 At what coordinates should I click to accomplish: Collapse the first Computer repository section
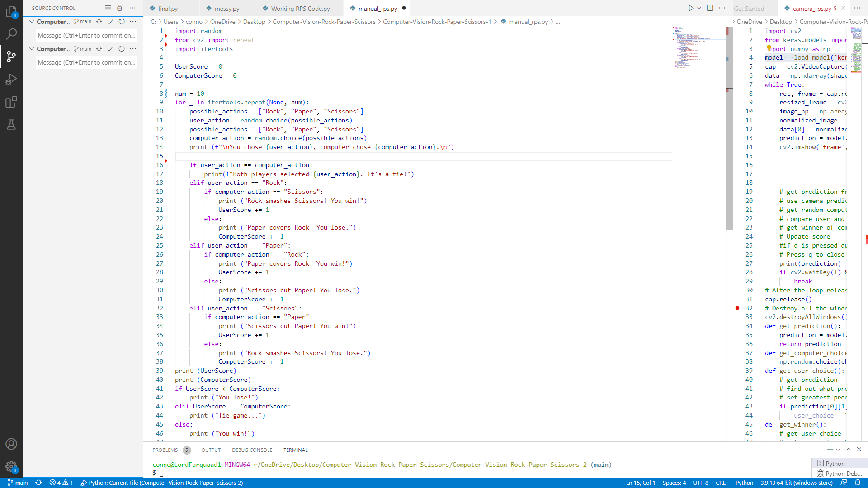[32, 22]
